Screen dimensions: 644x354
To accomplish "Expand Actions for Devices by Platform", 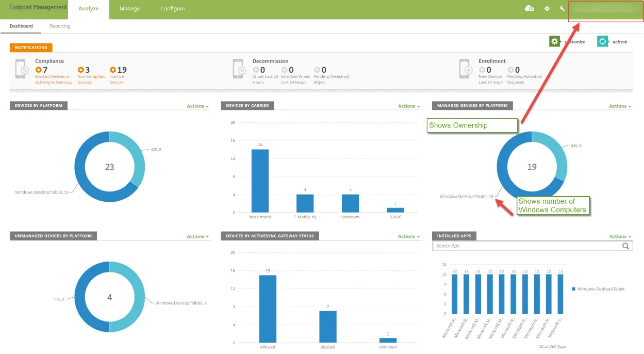I will (197, 106).
